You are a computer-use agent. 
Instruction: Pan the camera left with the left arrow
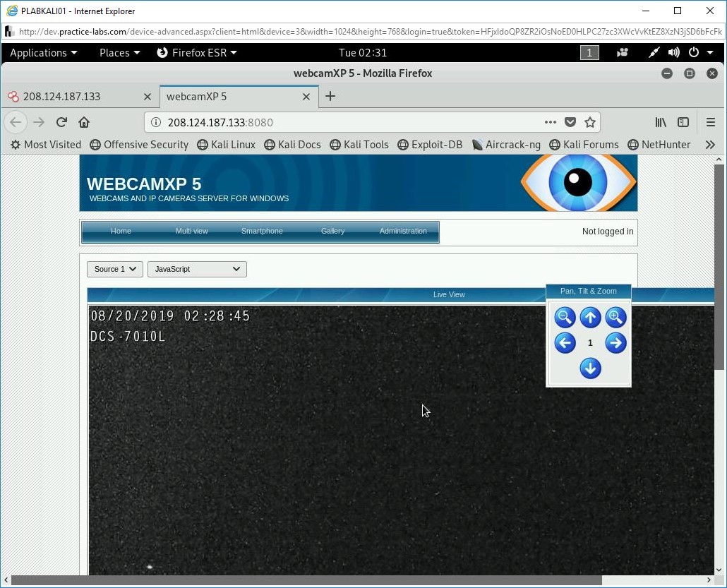565,343
